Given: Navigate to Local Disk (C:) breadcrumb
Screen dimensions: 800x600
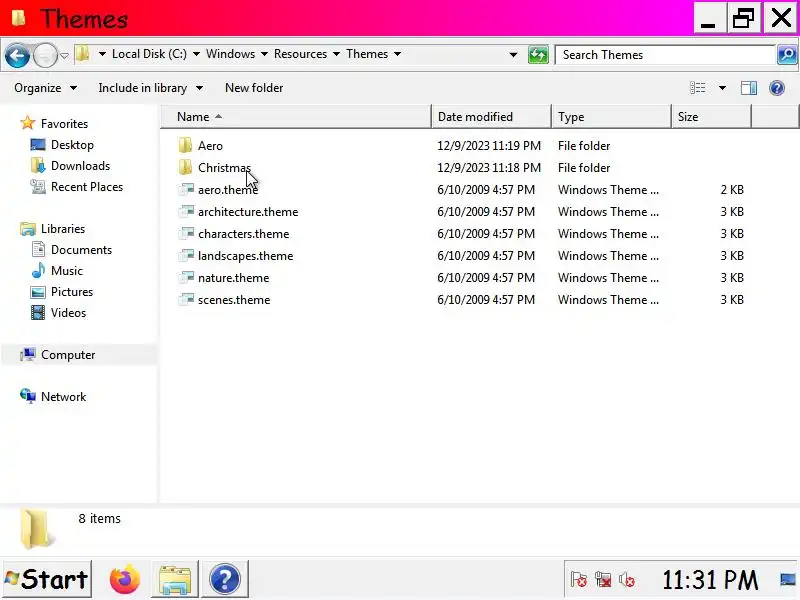Looking at the screenshot, I should [149, 54].
